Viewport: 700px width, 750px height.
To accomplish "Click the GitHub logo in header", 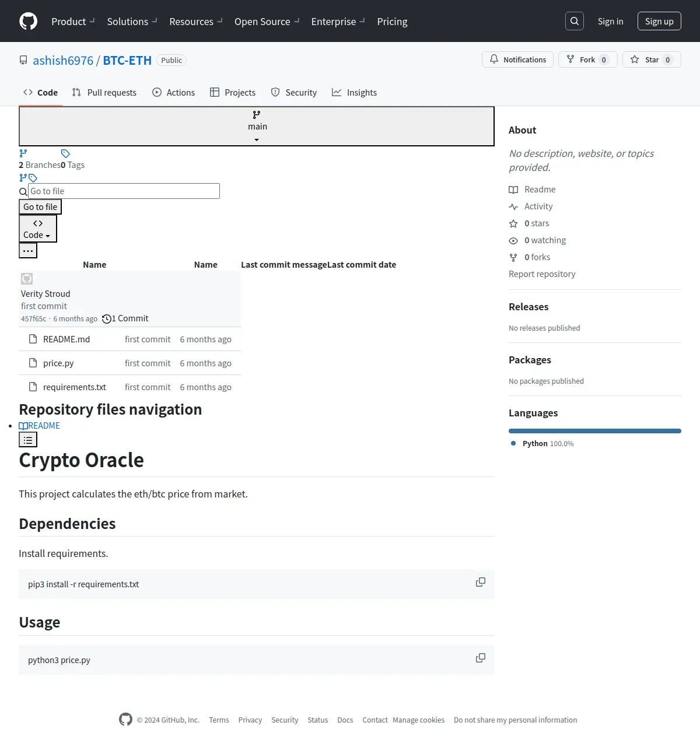I will click(29, 21).
